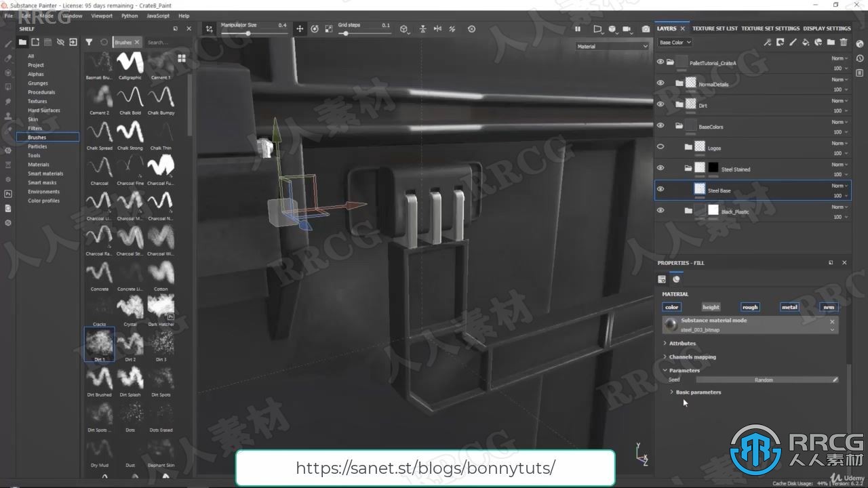Hide the Steel Base layer
Viewport: 868px width, 488px height.
660,189
